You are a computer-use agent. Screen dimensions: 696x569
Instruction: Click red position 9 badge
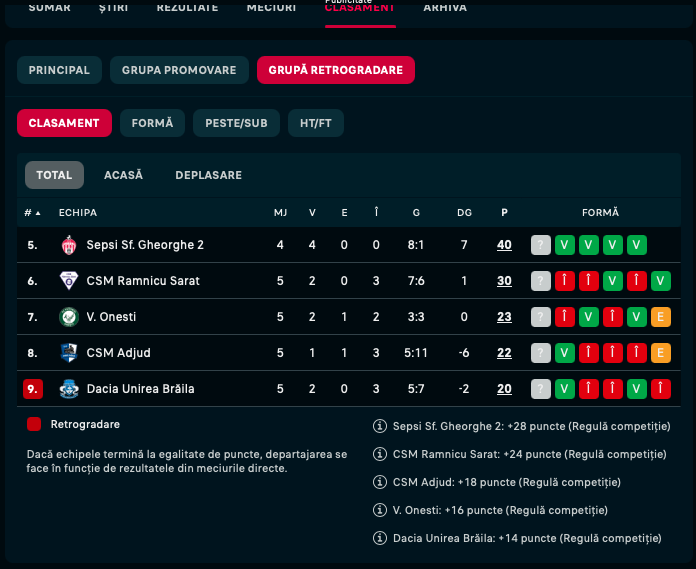[33, 389]
